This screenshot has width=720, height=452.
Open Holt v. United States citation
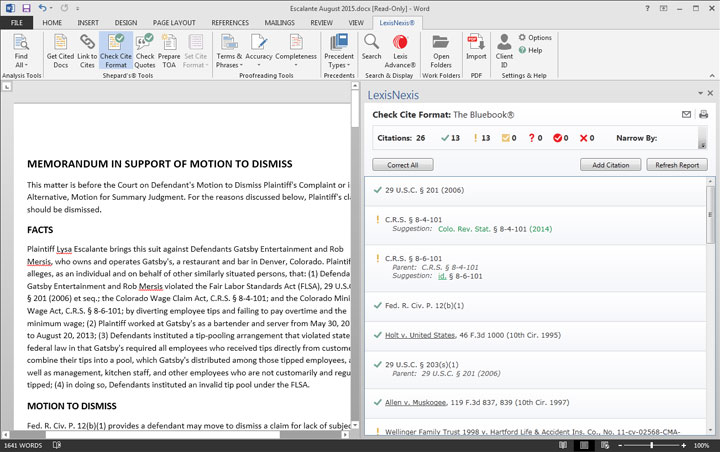[x=420, y=335]
